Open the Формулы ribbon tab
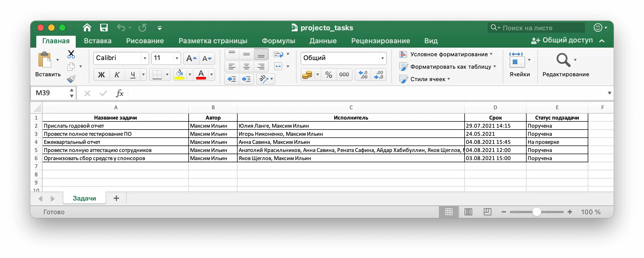Screen dimensions: 644x258 pyautogui.click(x=278, y=41)
